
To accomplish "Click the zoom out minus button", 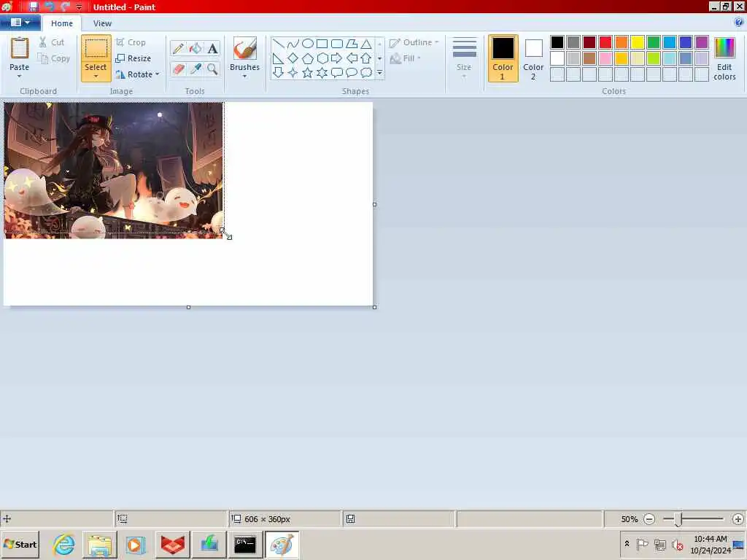I will pos(649,519).
